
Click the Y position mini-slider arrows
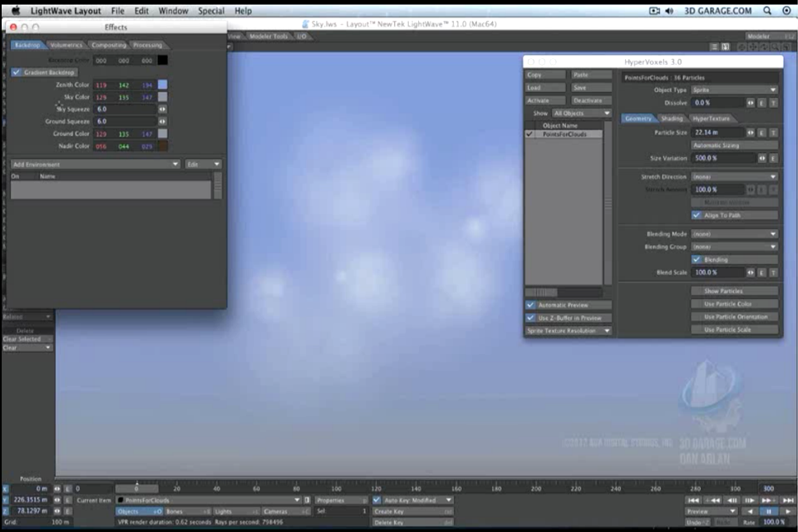(57, 500)
